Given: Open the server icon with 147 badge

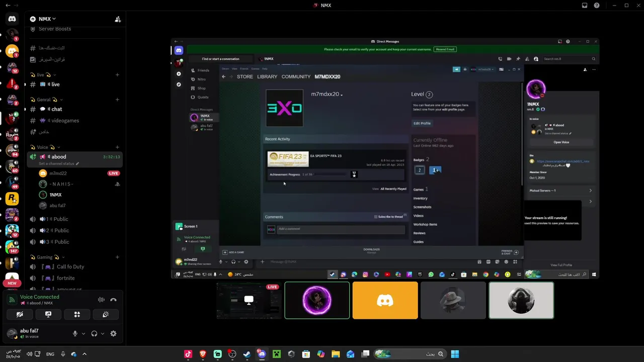Looking at the screenshot, I should pyautogui.click(x=12, y=247).
